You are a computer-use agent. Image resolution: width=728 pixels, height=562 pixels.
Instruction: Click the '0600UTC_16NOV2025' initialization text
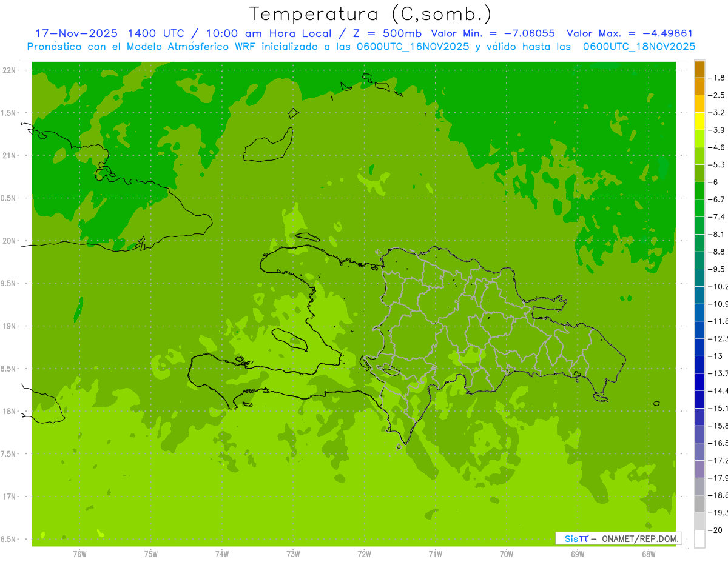pos(411,46)
